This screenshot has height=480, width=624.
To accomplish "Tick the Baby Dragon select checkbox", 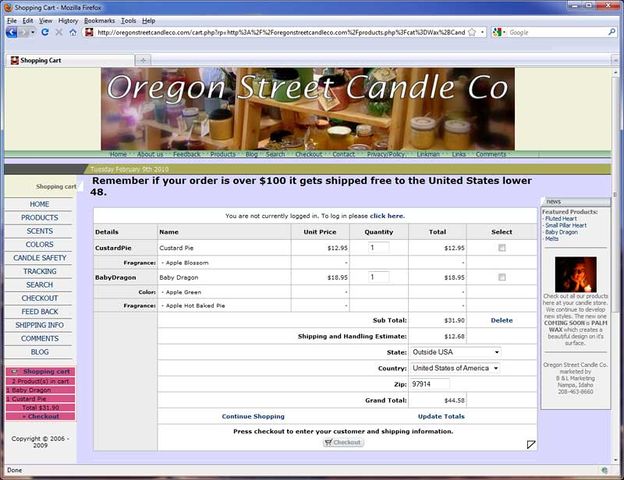I will (x=502, y=277).
